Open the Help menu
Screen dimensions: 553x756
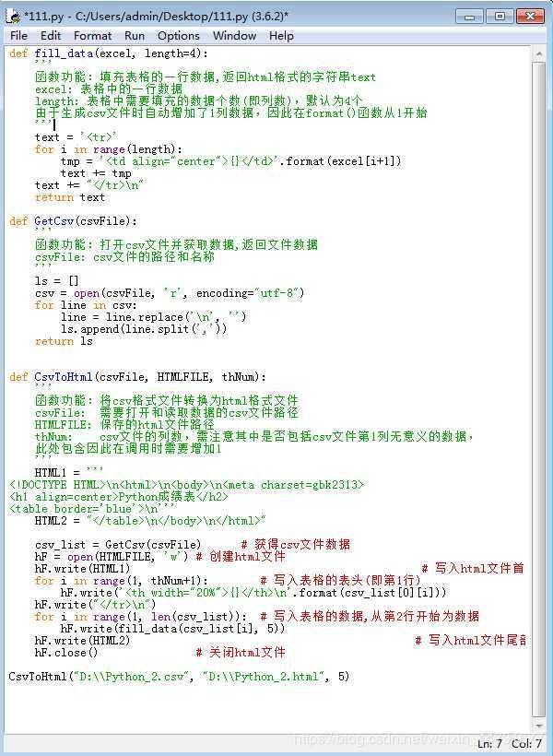[x=281, y=36]
